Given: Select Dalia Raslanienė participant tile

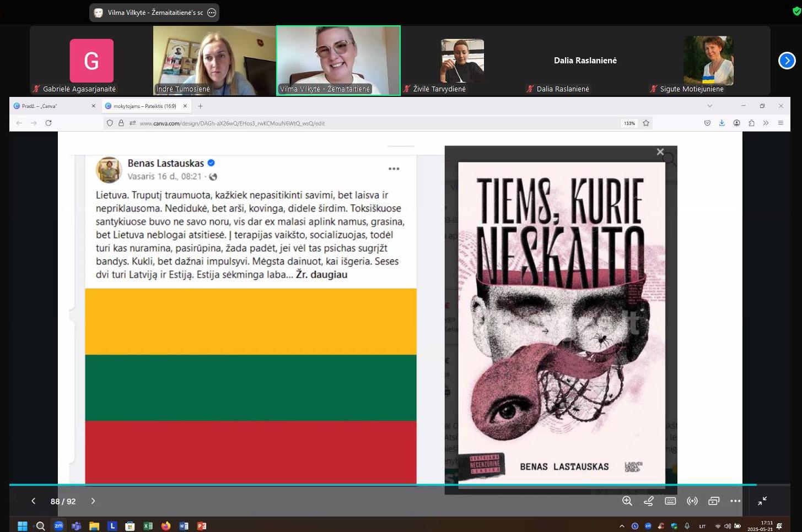Looking at the screenshot, I should tap(585, 61).
